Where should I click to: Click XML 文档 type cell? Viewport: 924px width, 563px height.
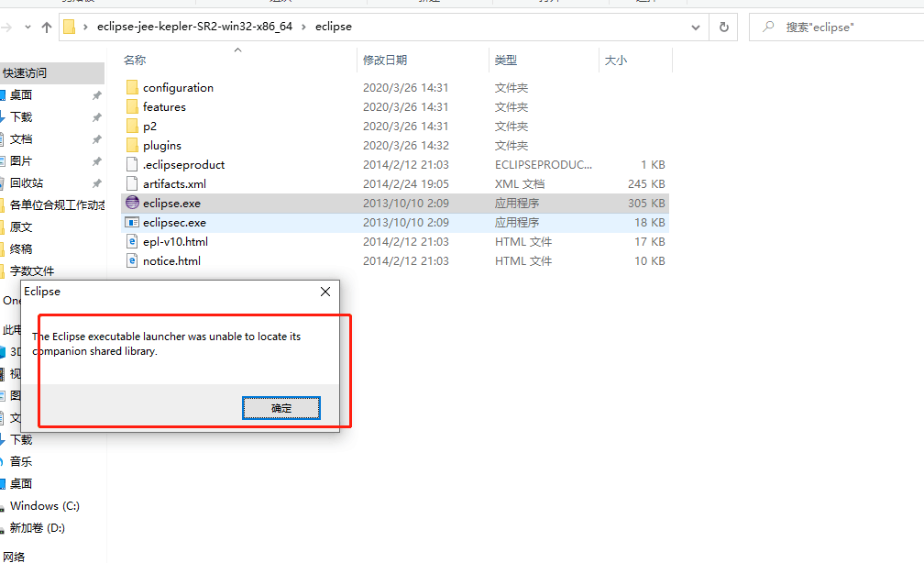click(x=520, y=184)
